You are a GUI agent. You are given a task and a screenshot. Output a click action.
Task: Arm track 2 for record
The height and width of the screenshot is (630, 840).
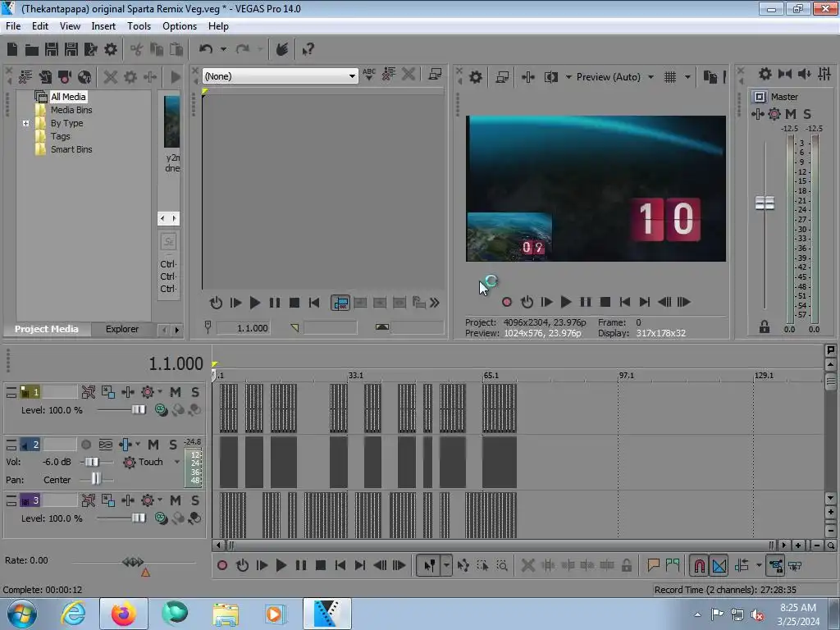click(x=85, y=445)
